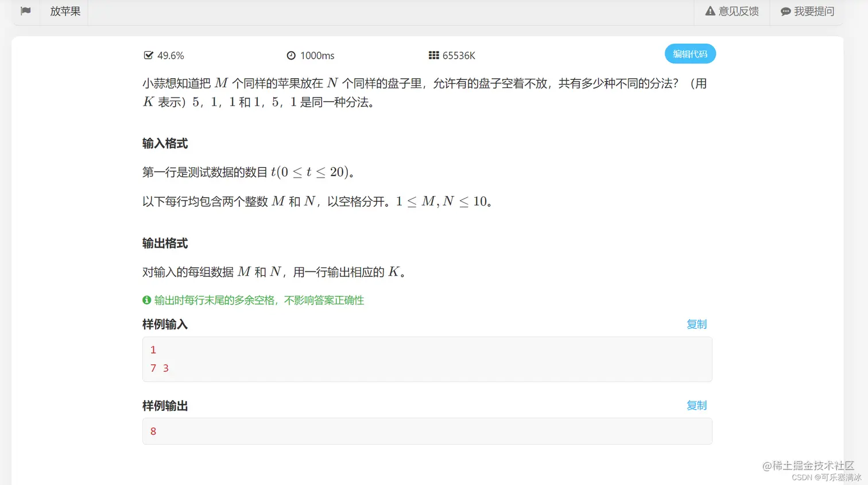Click the 输出格式 section heading
The image size is (868, 485).
coord(165,243)
